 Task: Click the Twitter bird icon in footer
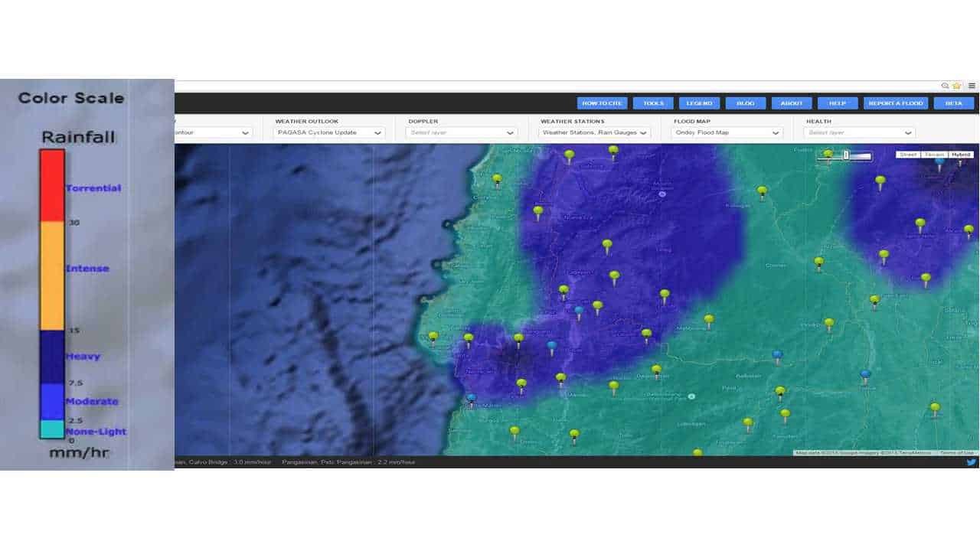[x=971, y=462]
